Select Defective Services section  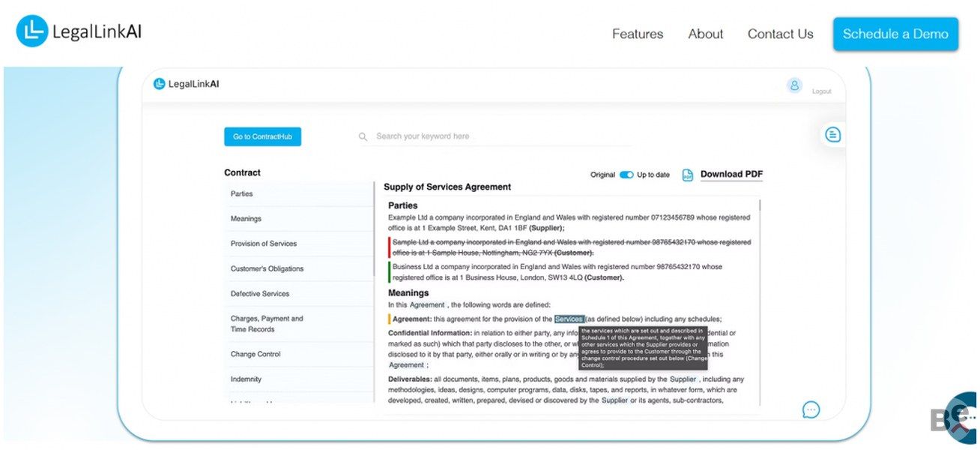(x=299, y=294)
